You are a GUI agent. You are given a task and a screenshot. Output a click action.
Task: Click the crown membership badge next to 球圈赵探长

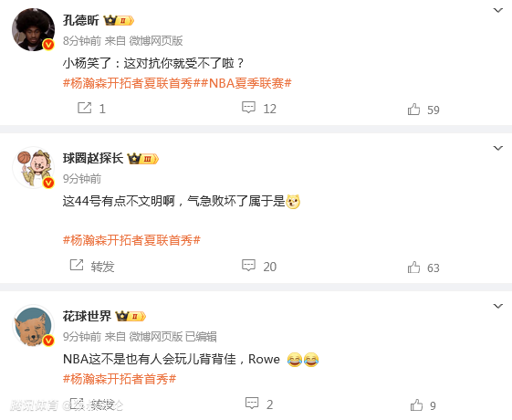[142, 159]
